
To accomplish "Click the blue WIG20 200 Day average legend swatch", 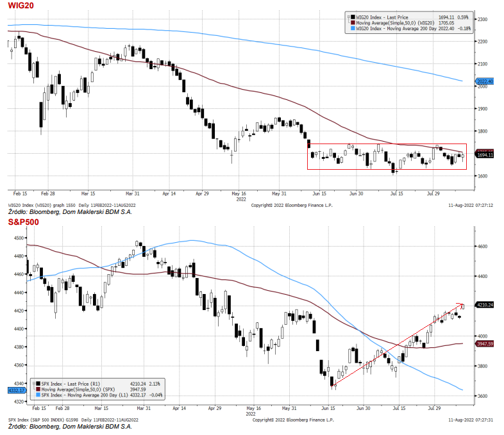I will click(353, 29).
